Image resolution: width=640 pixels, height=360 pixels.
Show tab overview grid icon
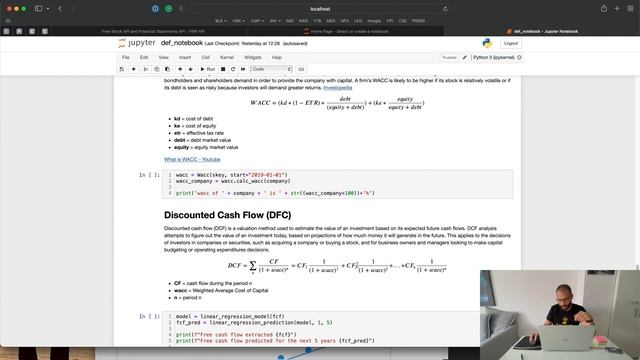[630, 9]
